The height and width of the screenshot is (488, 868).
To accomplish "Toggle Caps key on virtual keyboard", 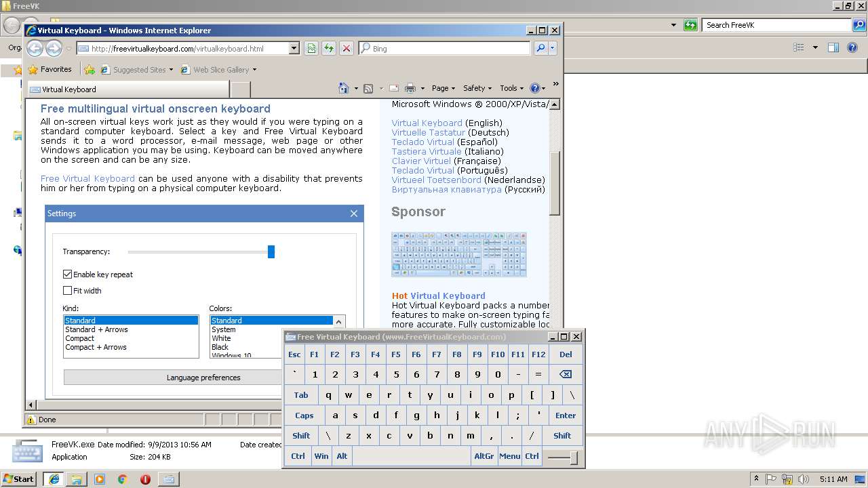I will [x=304, y=415].
